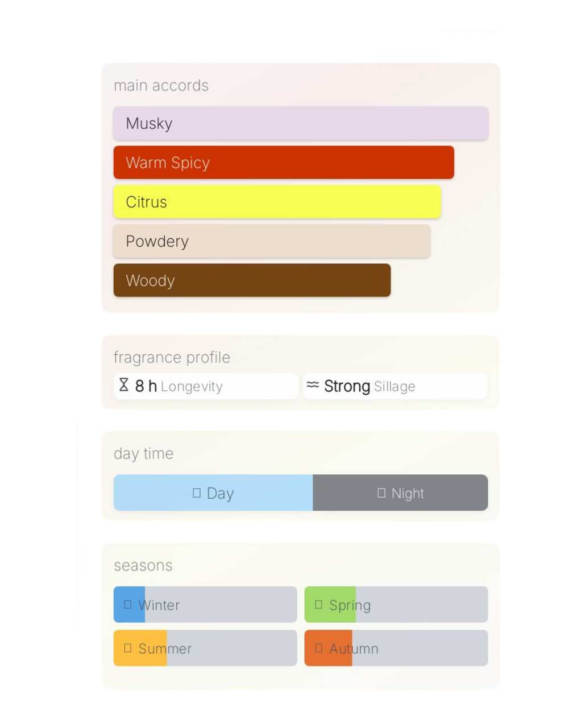This screenshot has height=728, width=582.
Task: Click the yellow Citrus accord bar
Action: click(277, 202)
